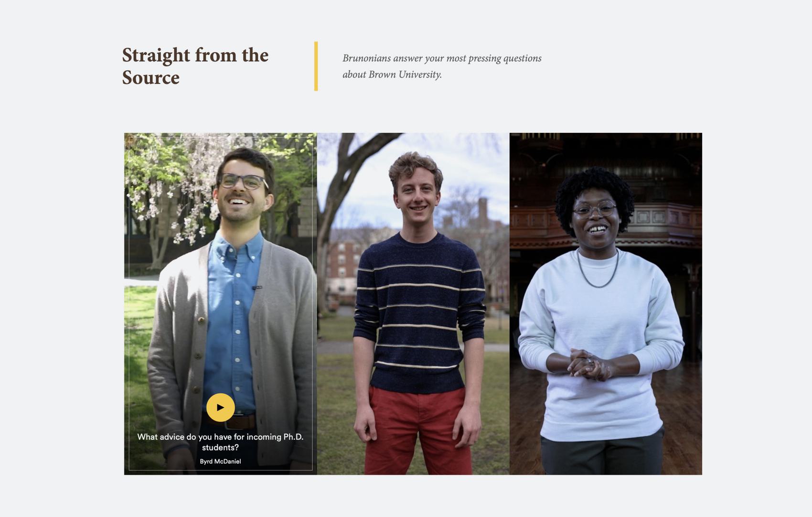Click the yellow circular play icon

tap(220, 408)
